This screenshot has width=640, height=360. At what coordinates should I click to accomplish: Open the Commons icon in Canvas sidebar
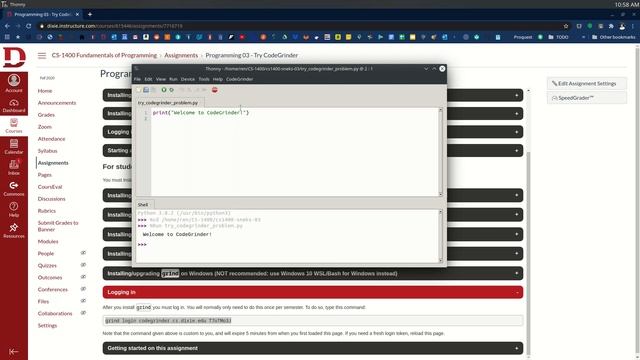pyautogui.click(x=14, y=189)
